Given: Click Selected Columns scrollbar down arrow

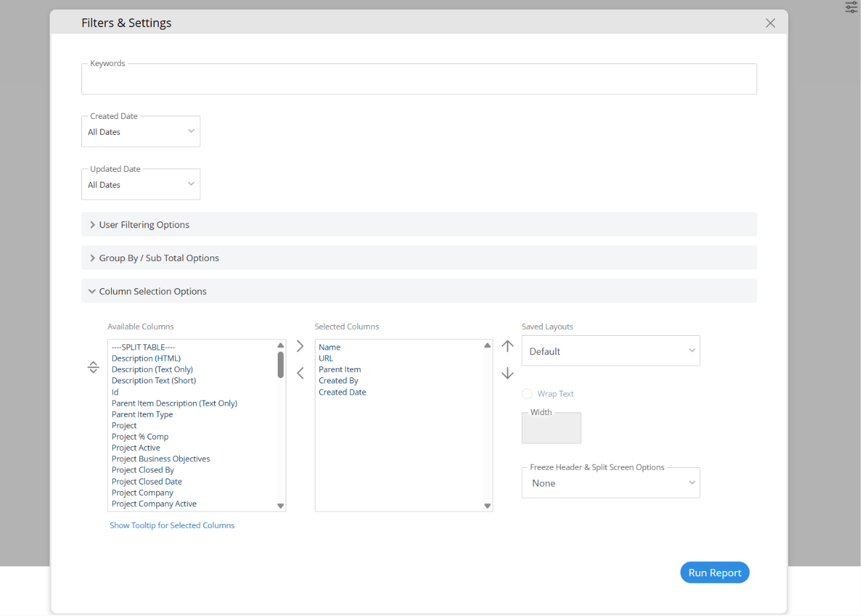Looking at the screenshot, I should pyautogui.click(x=487, y=506).
